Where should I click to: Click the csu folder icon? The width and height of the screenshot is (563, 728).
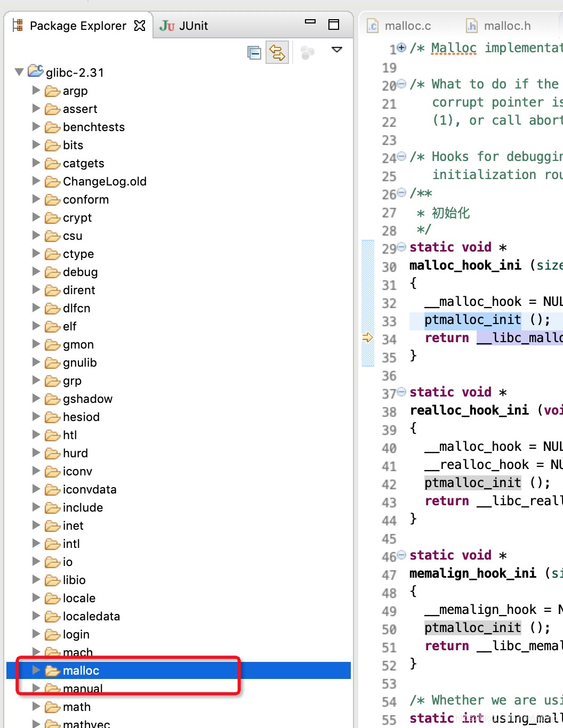52,236
